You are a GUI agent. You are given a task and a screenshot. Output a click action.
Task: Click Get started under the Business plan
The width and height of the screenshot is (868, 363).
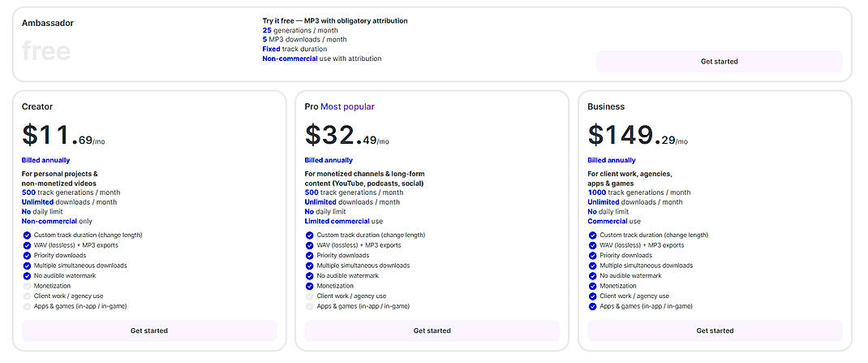tap(715, 331)
